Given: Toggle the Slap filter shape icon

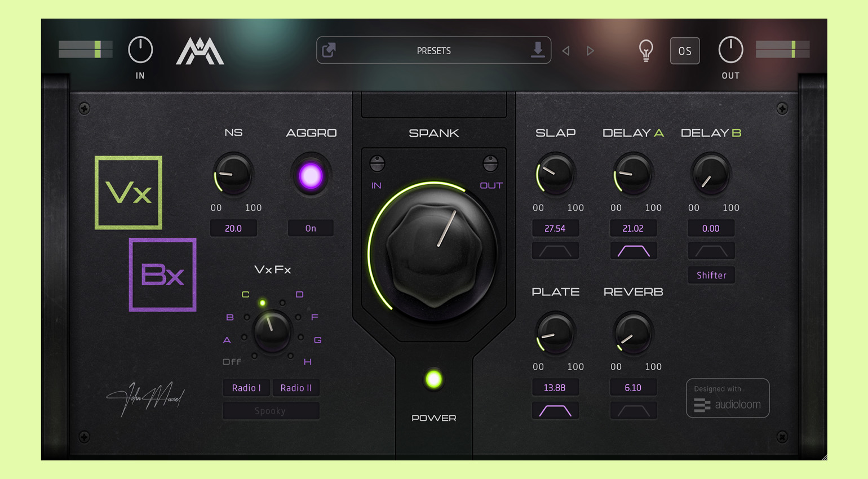Looking at the screenshot, I should click(555, 251).
